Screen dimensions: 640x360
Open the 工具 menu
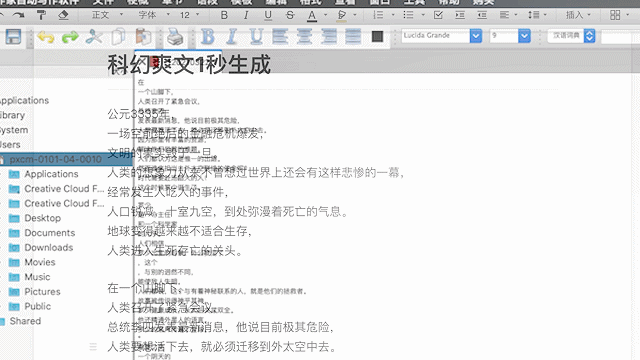click(414, 2)
